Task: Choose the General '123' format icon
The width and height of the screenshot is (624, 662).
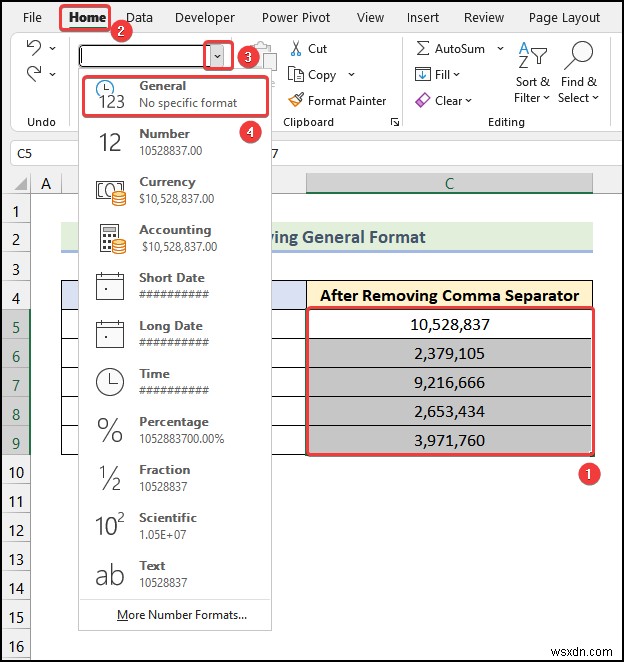Action: click(110, 95)
